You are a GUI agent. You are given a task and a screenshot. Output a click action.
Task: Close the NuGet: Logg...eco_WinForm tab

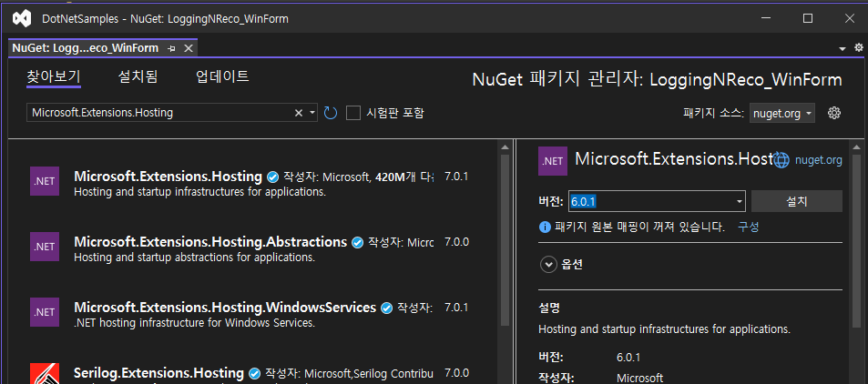189,49
